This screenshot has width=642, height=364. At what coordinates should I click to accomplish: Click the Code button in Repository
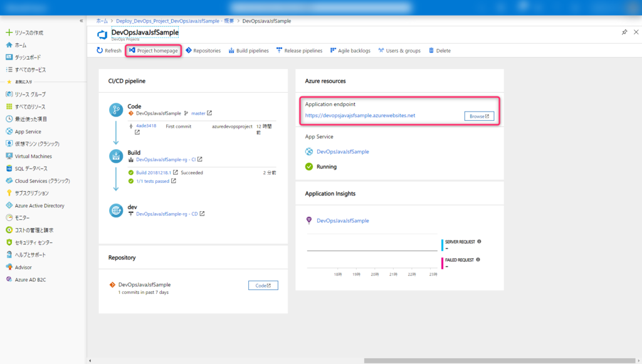click(x=263, y=286)
